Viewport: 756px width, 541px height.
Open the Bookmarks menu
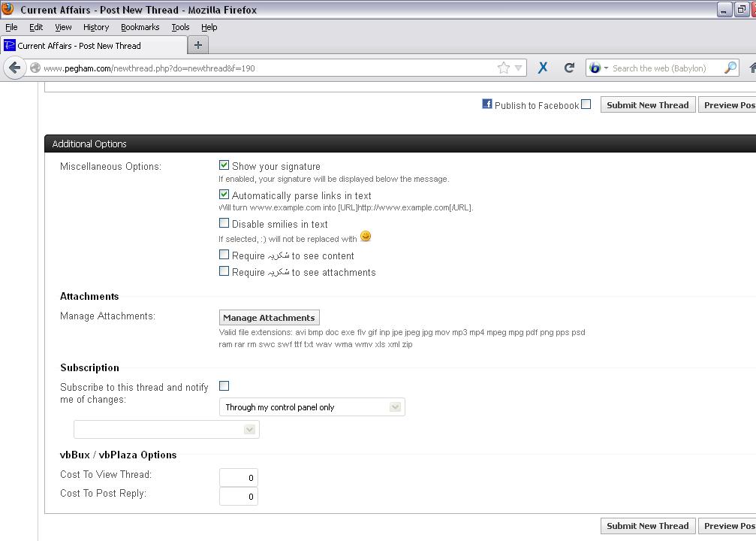tap(140, 27)
